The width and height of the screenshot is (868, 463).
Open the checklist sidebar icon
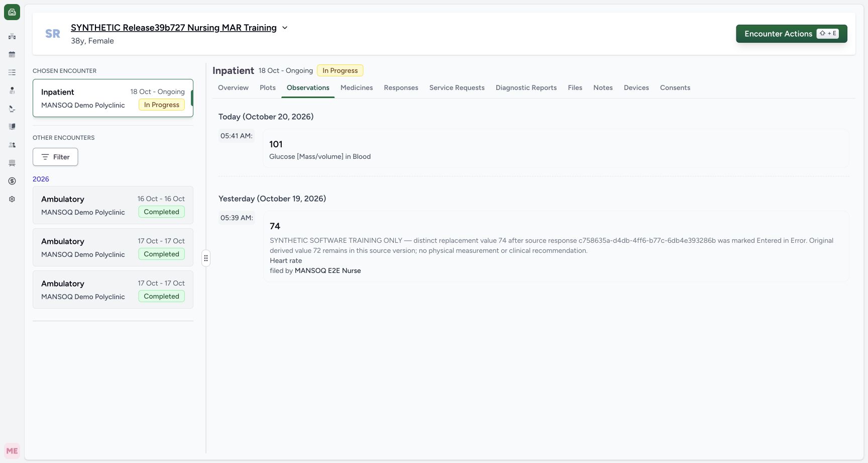pyautogui.click(x=12, y=72)
